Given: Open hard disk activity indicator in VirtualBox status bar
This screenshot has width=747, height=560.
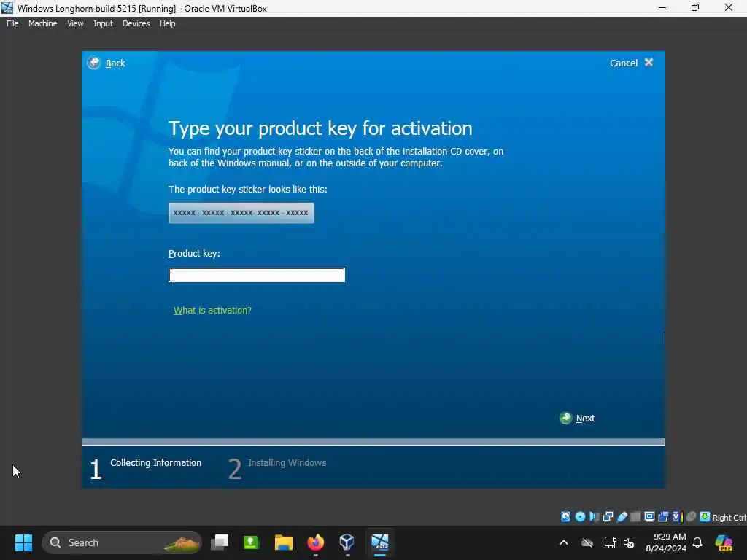Looking at the screenshot, I should (x=565, y=517).
